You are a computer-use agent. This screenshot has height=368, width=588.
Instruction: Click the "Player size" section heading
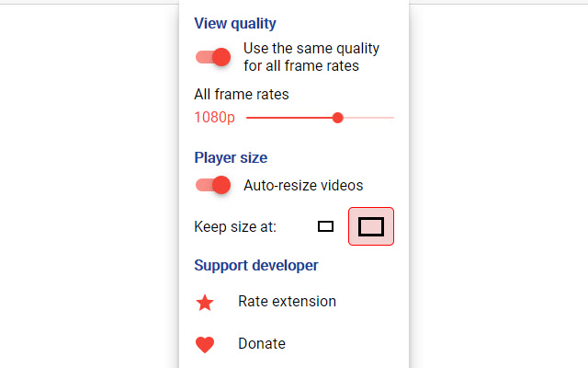pos(231,157)
